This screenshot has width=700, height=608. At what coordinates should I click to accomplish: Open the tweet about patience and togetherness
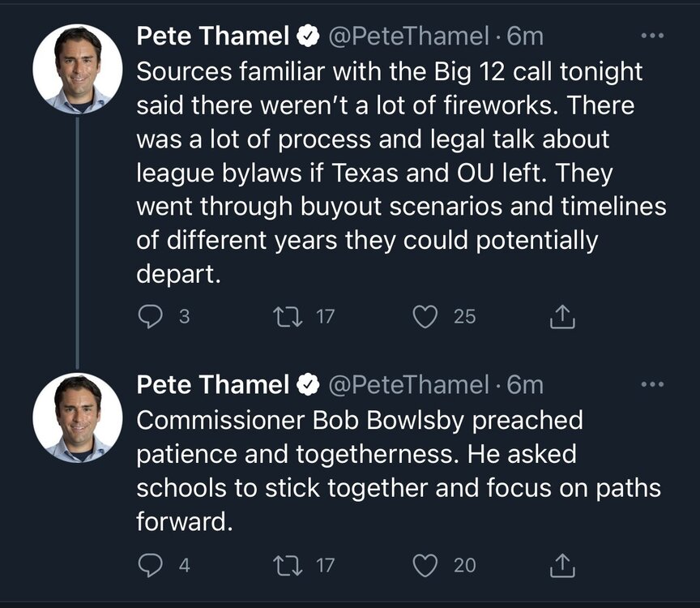tap(397, 471)
